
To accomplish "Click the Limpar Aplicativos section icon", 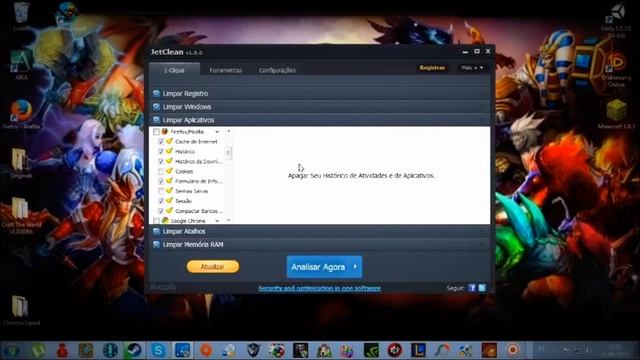I will click(156, 120).
